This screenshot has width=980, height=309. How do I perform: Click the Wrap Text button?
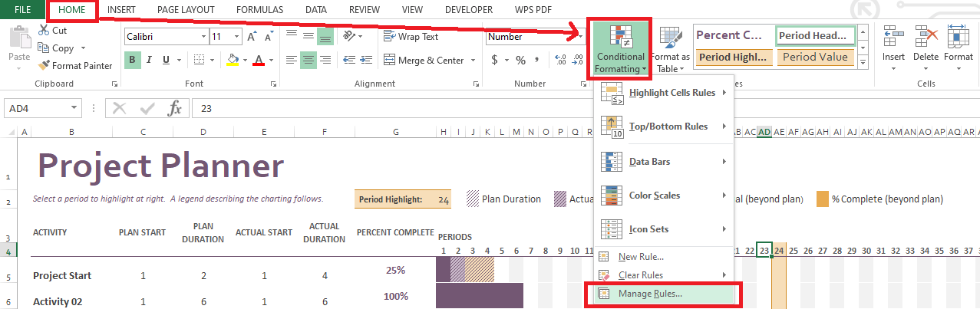(x=411, y=36)
